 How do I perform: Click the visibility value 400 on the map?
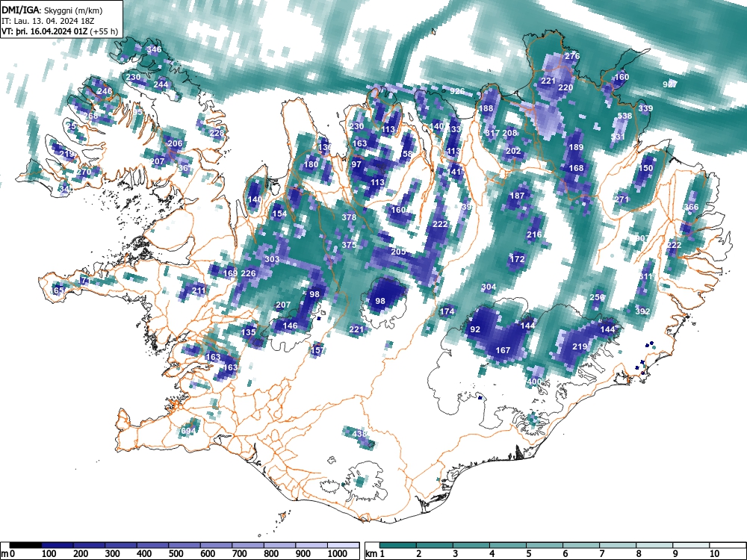[x=535, y=382]
